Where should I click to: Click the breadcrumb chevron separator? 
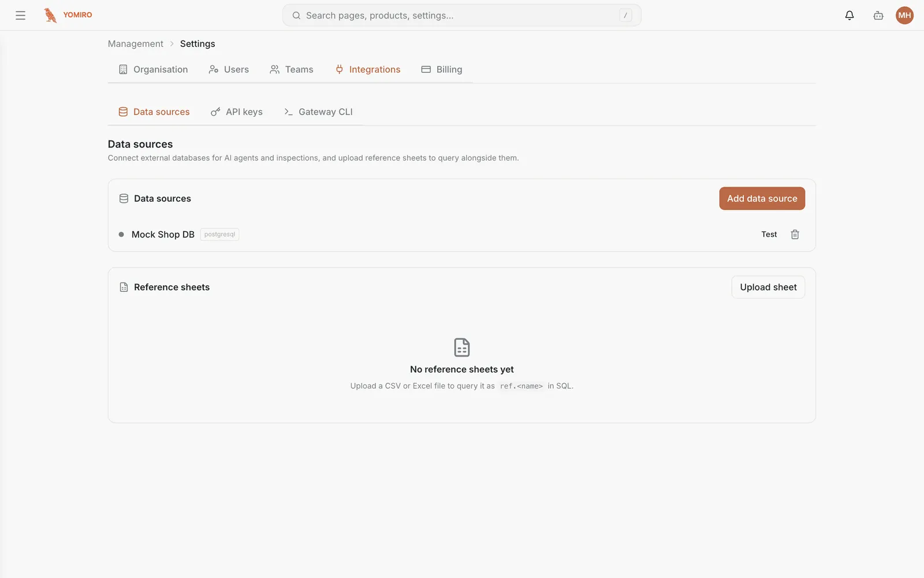(x=172, y=44)
